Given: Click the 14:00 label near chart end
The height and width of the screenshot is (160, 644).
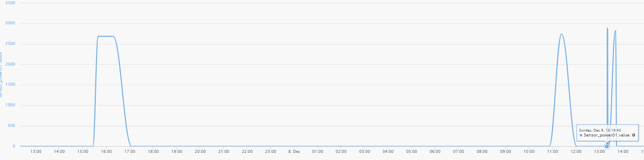Looking at the screenshot, I should click(623, 151).
